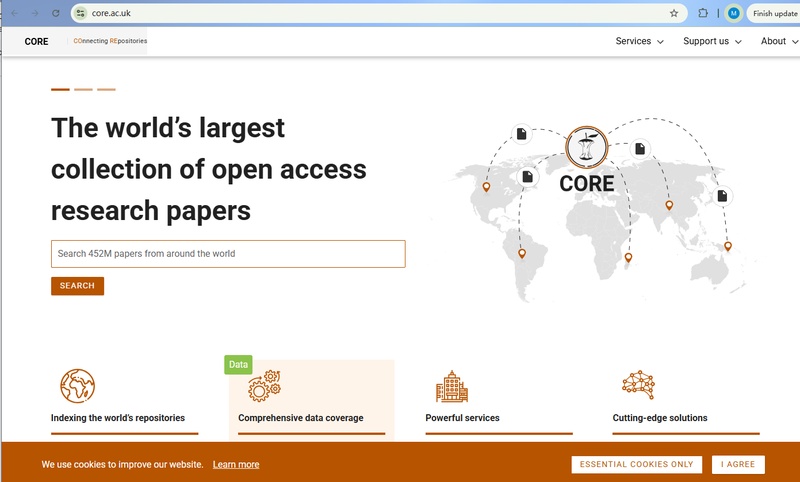Focus the Search 452M papers field
This screenshot has width=800, height=482.
(228, 253)
